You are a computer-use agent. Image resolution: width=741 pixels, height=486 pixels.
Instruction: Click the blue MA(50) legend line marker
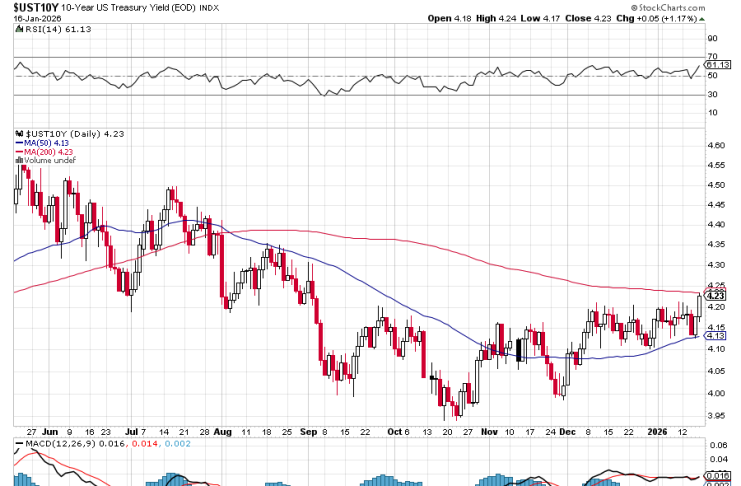tap(19, 142)
